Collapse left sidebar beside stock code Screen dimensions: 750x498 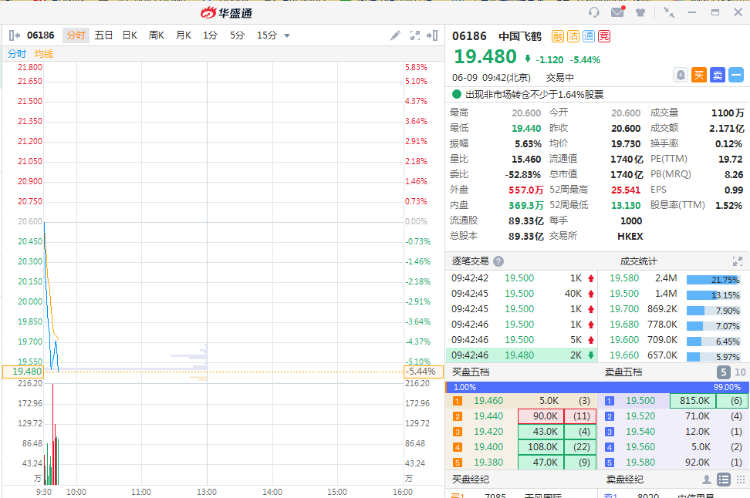click(x=13, y=35)
